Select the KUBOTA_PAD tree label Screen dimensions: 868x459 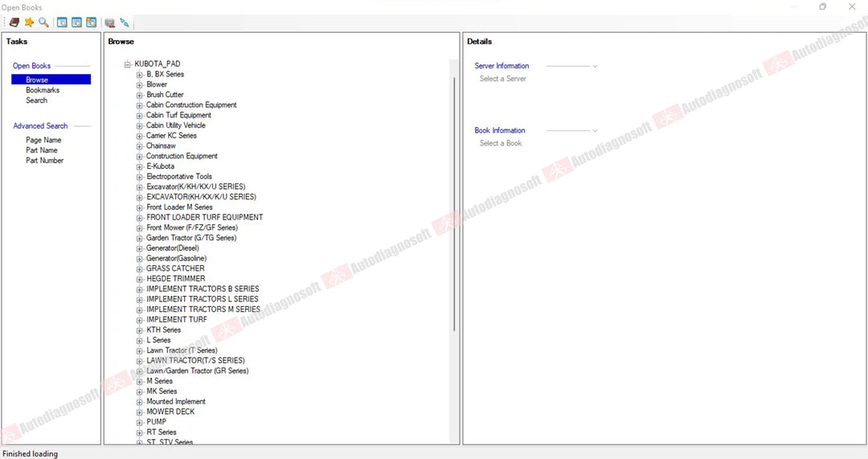pos(158,64)
